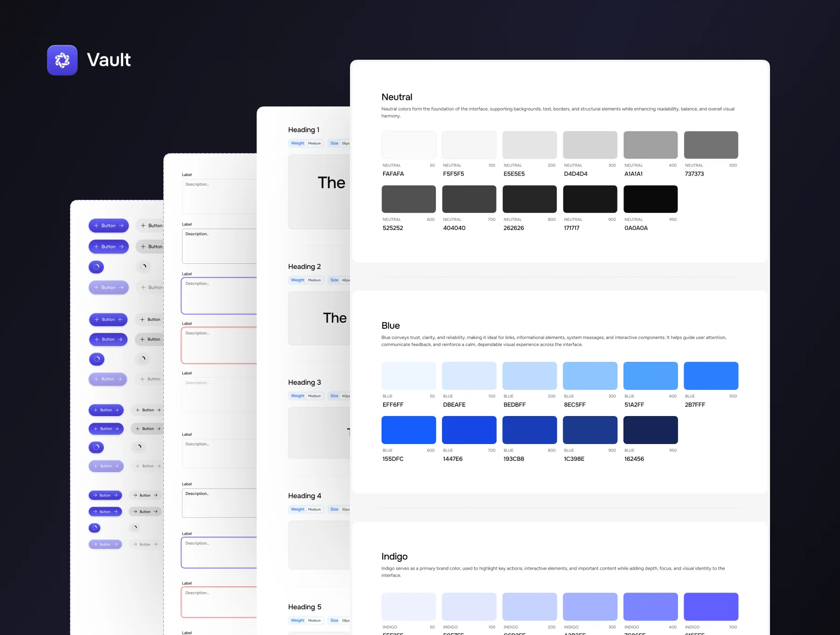The image size is (840, 635).
Task: Pick the Blue 900 1C398E swatch
Action: 590,430
